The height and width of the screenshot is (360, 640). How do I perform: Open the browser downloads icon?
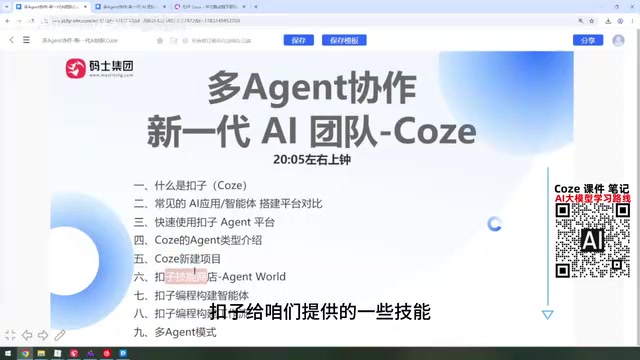tap(608, 21)
